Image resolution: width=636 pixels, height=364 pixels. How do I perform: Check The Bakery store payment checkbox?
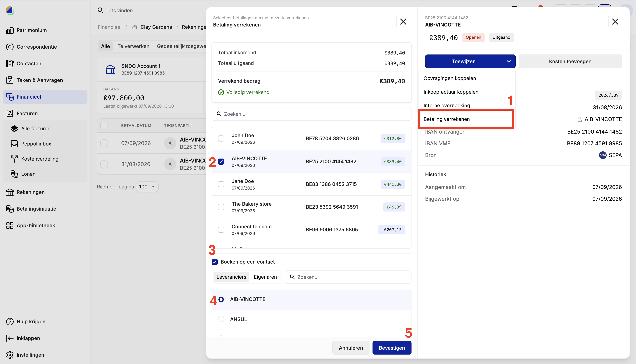(x=221, y=207)
